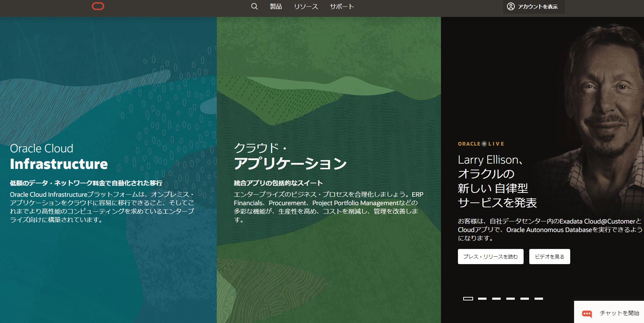Image resolution: width=644 pixels, height=323 pixels.
Task: Open the サポート menu
Action: [342, 6]
